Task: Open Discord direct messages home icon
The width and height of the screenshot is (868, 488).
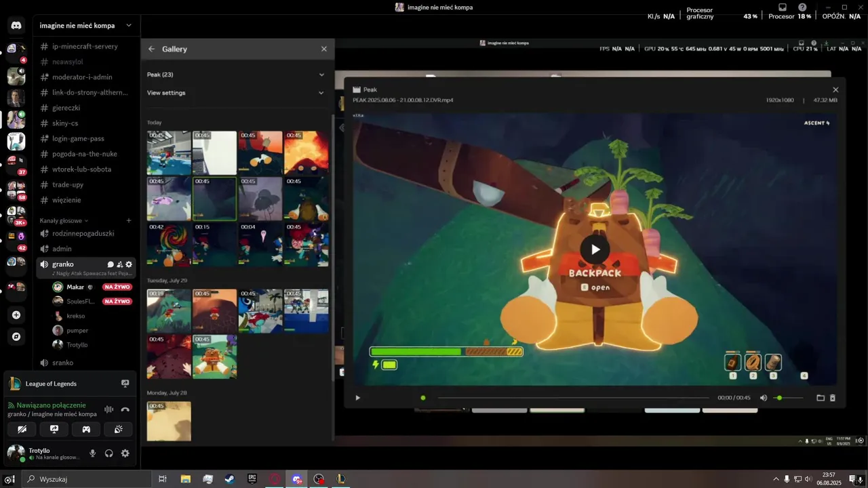Action: tap(16, 26)
